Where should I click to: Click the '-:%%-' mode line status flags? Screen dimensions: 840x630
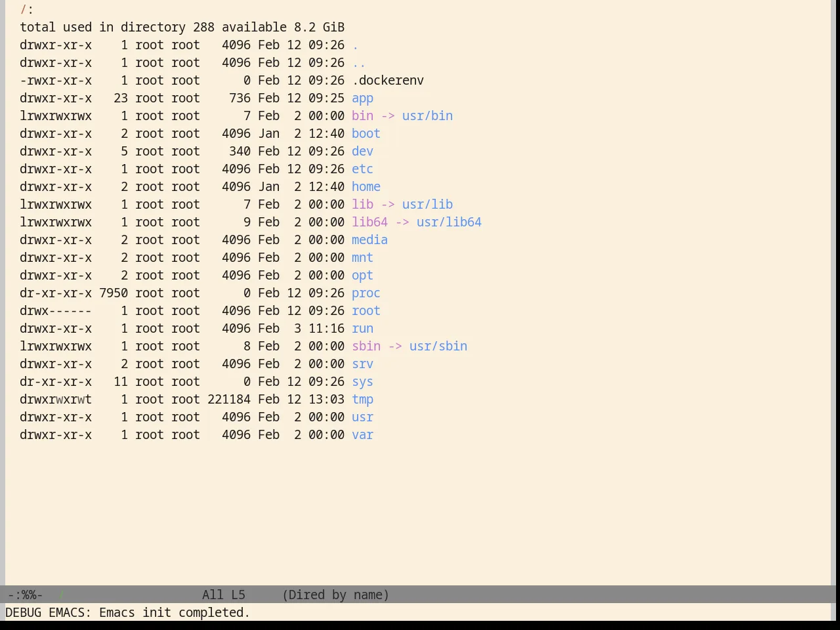25,595
